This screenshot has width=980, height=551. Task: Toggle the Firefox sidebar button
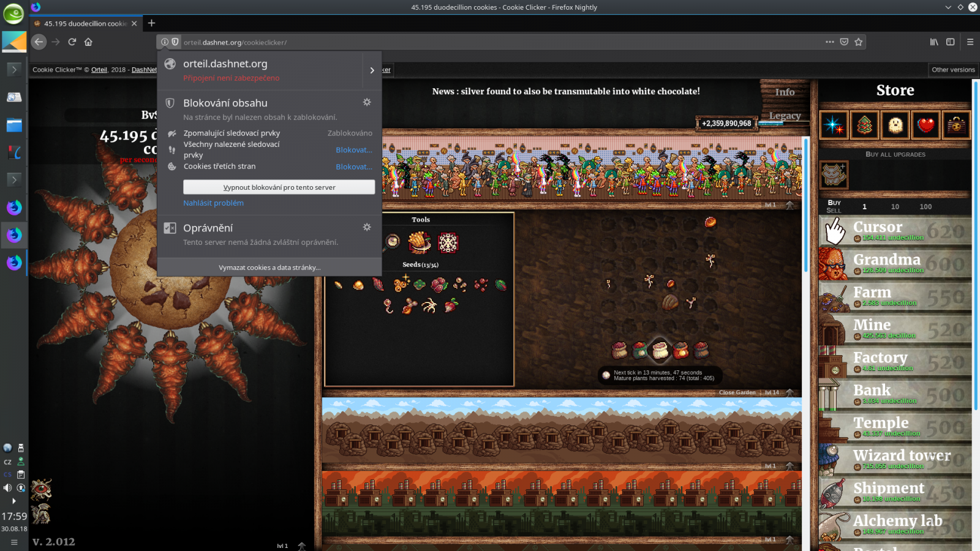click(951, 42)
